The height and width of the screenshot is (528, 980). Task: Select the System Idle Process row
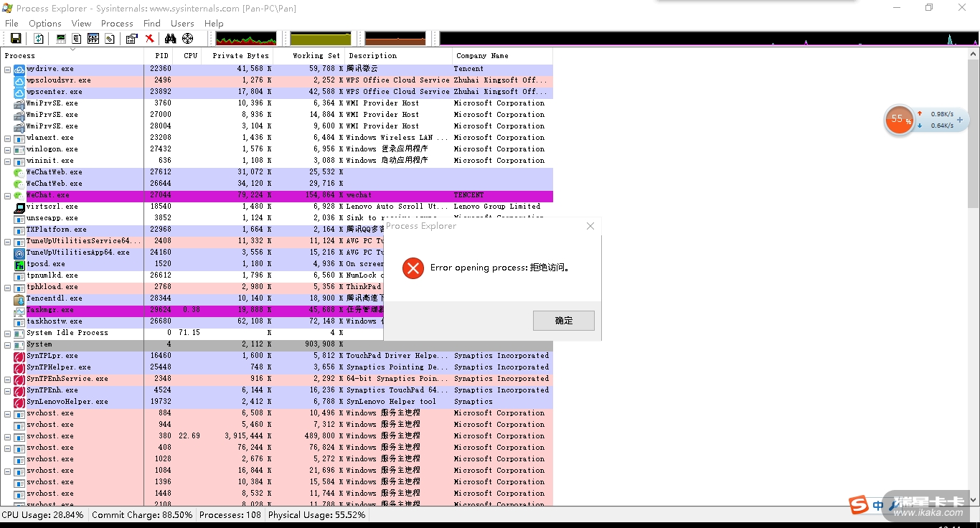point(277,333)
